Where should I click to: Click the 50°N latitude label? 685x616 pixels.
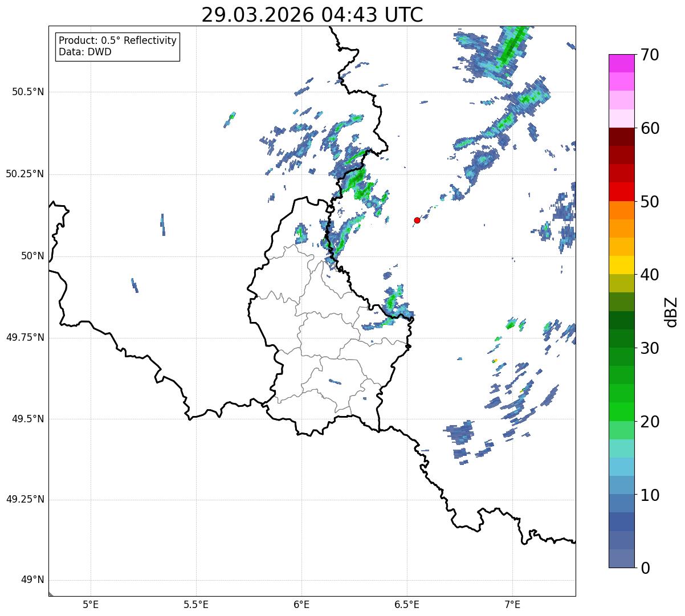[x=32, y=256]
